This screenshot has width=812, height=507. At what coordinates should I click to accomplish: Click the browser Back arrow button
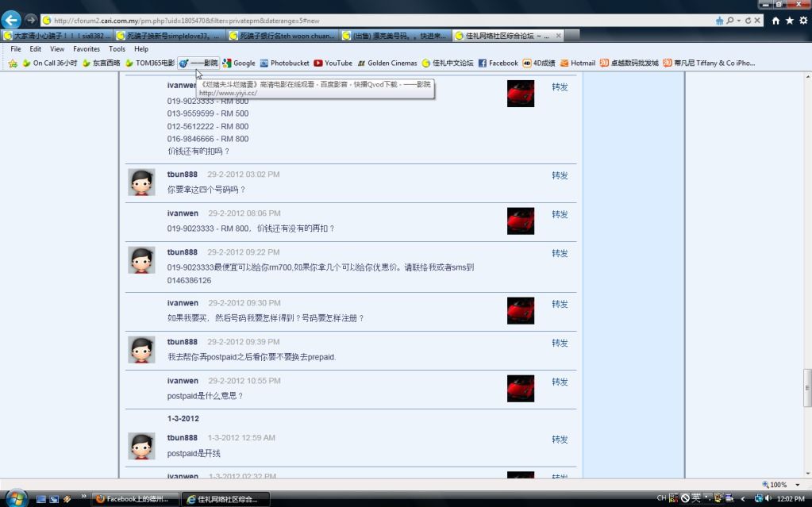[x=12, y=20]
